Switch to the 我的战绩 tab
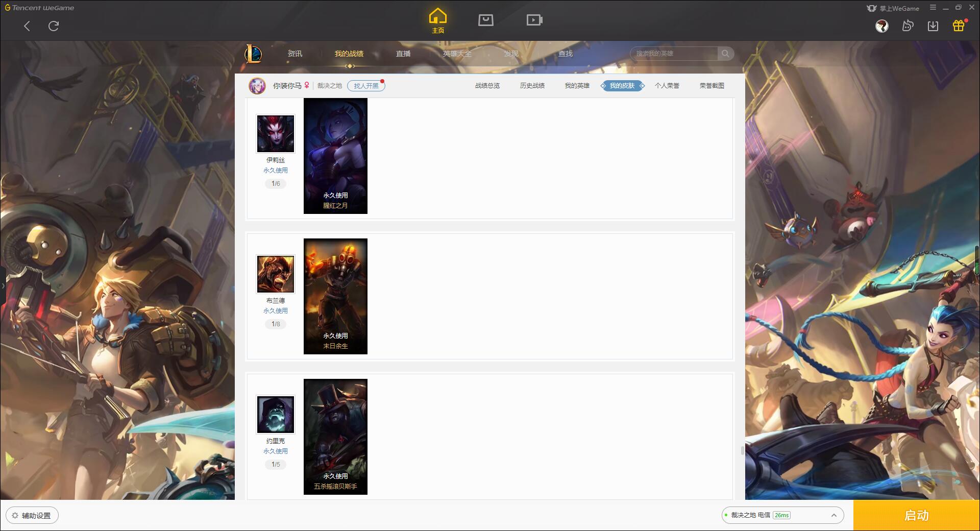Image resolution: width=980 pixels, height=531 pixels. click(x=349, y=54)
